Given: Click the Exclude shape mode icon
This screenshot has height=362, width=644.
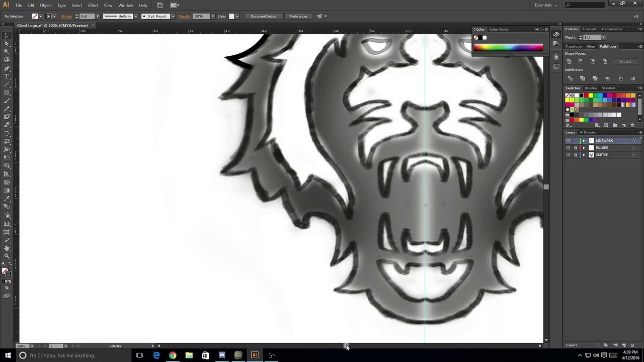Looking at the screenshot, I should pos(605,61).
